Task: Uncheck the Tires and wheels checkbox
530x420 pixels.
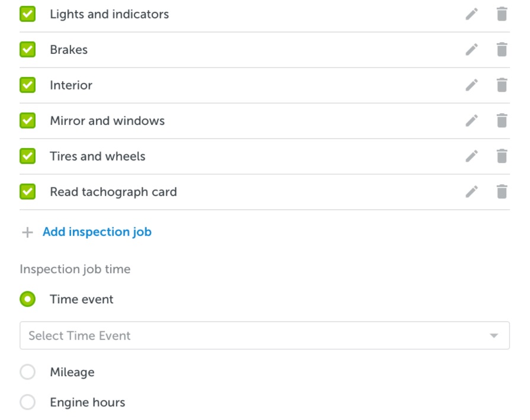Action: (x=27, y=156)
